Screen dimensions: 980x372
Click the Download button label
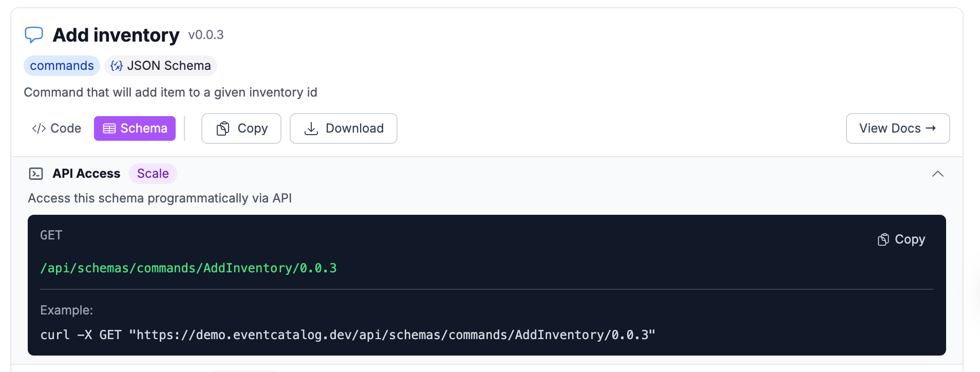click(354, 128)
